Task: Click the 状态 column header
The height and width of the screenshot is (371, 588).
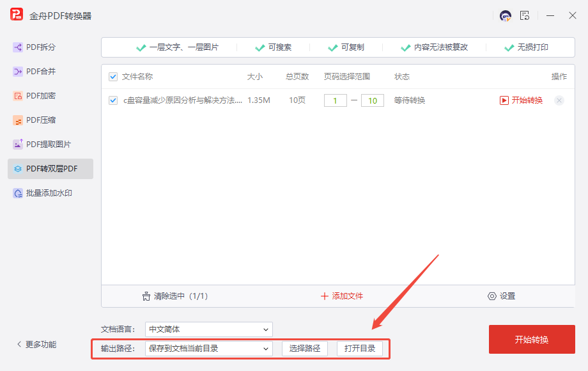Action: click(402, 77)
